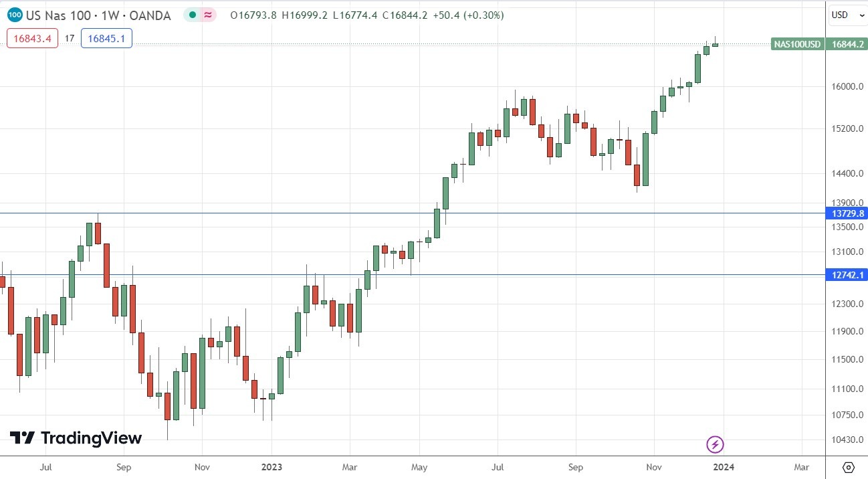Click the NAS100USD price tag on the price scale
This screenshot has height=479, width=868.
[x=796, y=45]
